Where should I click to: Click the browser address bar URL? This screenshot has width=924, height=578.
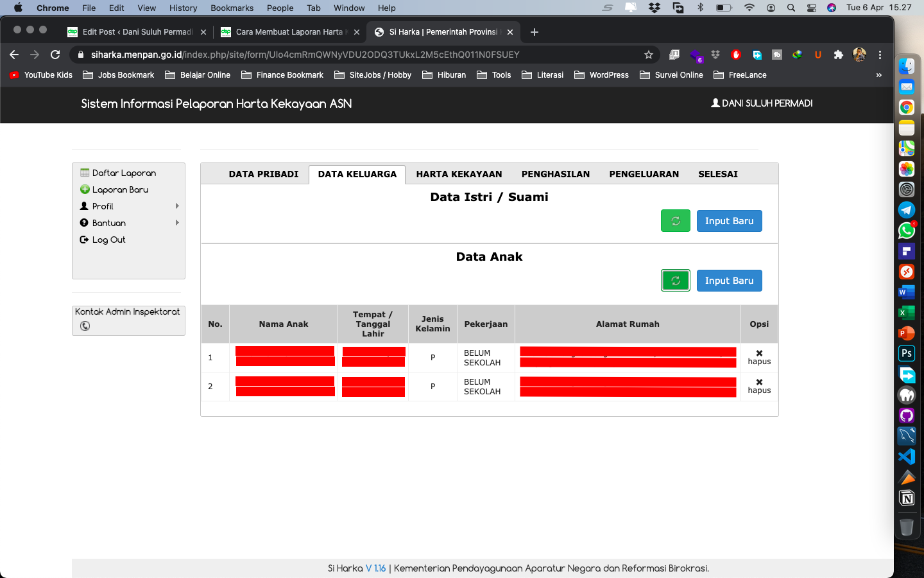(x=305, y=55)
